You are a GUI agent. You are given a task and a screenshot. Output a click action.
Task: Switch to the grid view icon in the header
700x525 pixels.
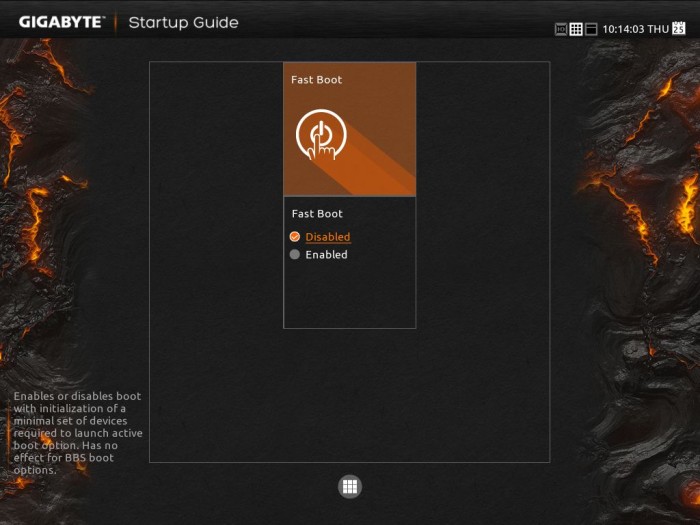pos(576,29)
